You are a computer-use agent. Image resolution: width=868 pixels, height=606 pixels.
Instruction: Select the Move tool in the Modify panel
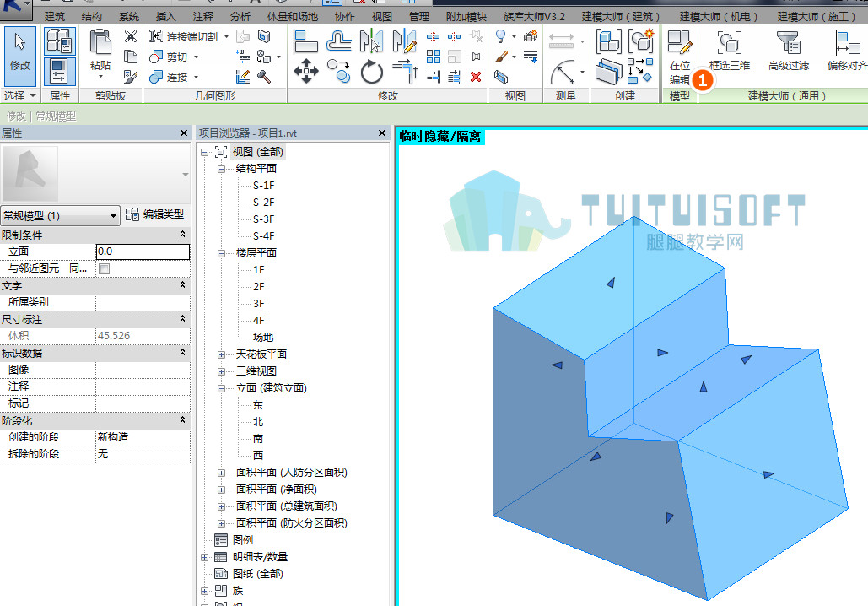tap(306, 72)
